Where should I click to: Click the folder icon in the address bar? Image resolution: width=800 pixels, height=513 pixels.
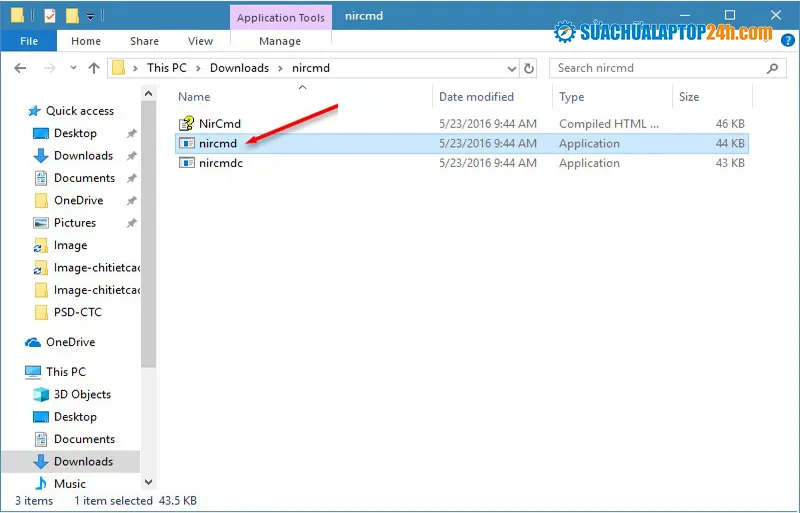118,68
